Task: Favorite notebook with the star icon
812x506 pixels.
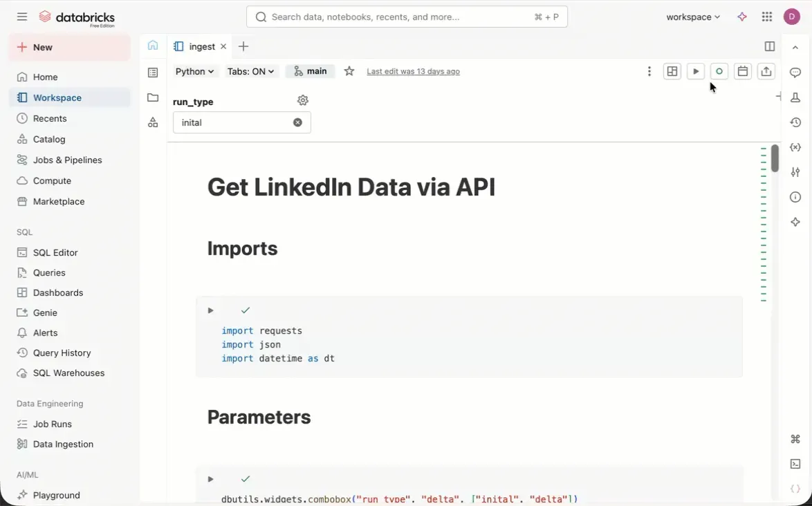Action: 349,71
